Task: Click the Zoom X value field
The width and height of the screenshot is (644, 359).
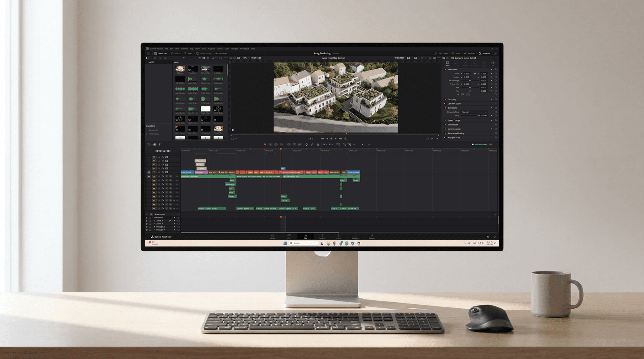Action: [x=466, y=74]
